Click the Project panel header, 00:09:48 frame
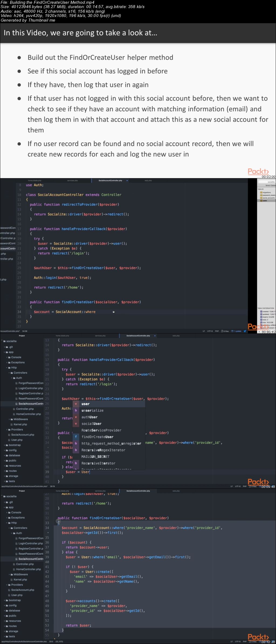Viewport: 276px width, 644px height. (22, 336)
